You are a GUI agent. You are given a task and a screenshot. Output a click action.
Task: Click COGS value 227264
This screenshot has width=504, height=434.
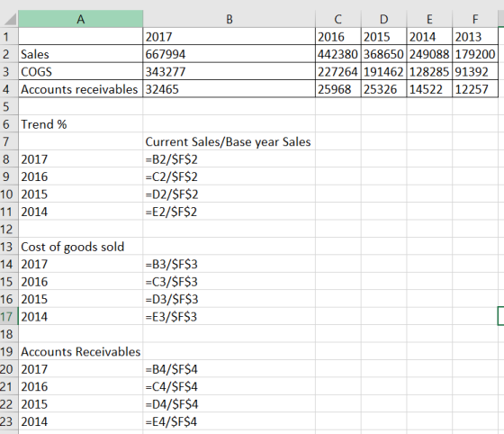[338, 71]
